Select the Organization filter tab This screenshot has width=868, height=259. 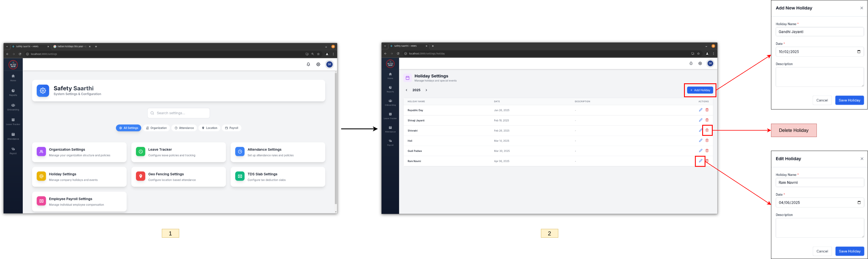tap(156, 128)
